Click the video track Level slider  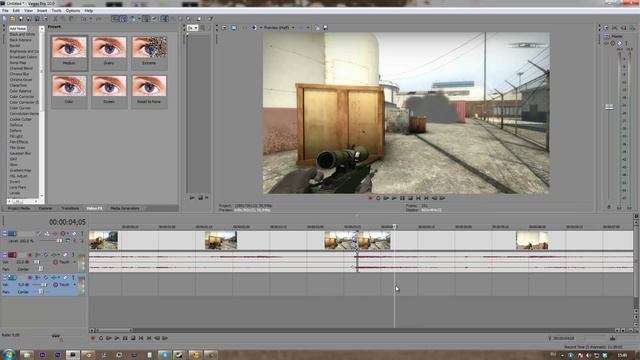(59, 241)
